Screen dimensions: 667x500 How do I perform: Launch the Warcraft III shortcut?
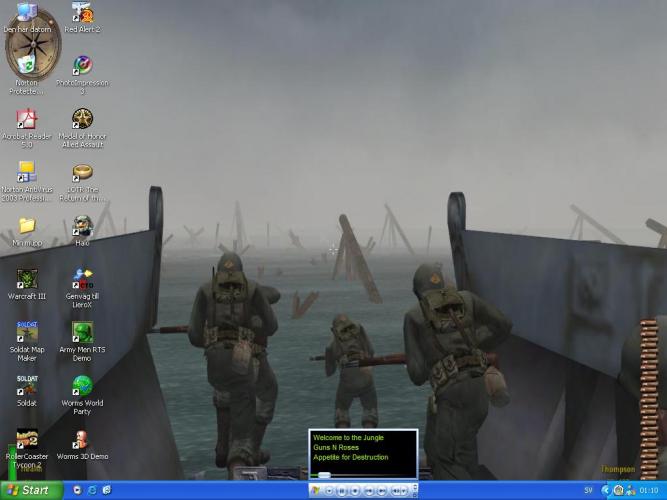26,284
